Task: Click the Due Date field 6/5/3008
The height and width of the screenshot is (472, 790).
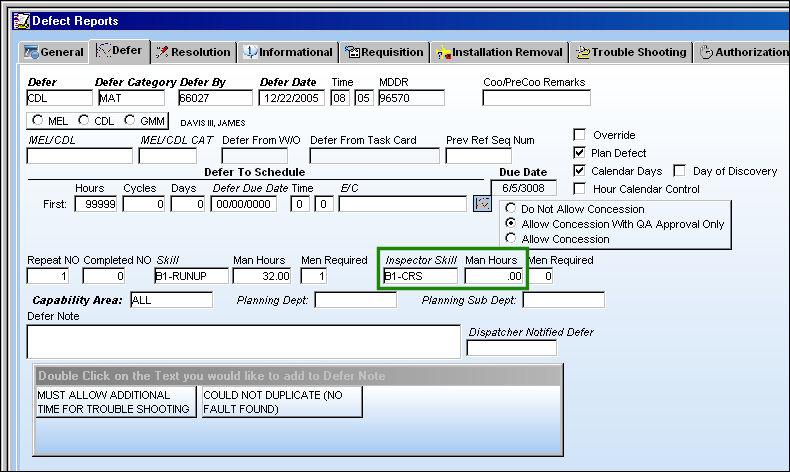Action: coord(524,188)
